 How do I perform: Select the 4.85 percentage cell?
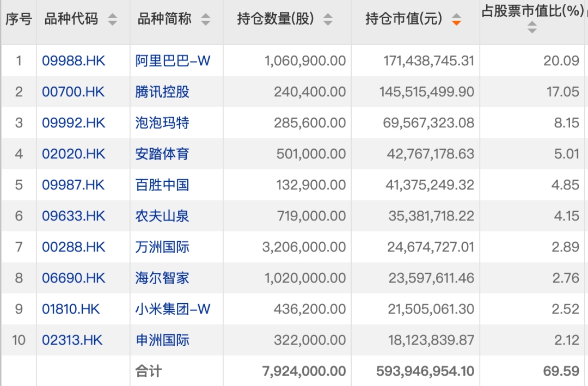click(566, 185)
